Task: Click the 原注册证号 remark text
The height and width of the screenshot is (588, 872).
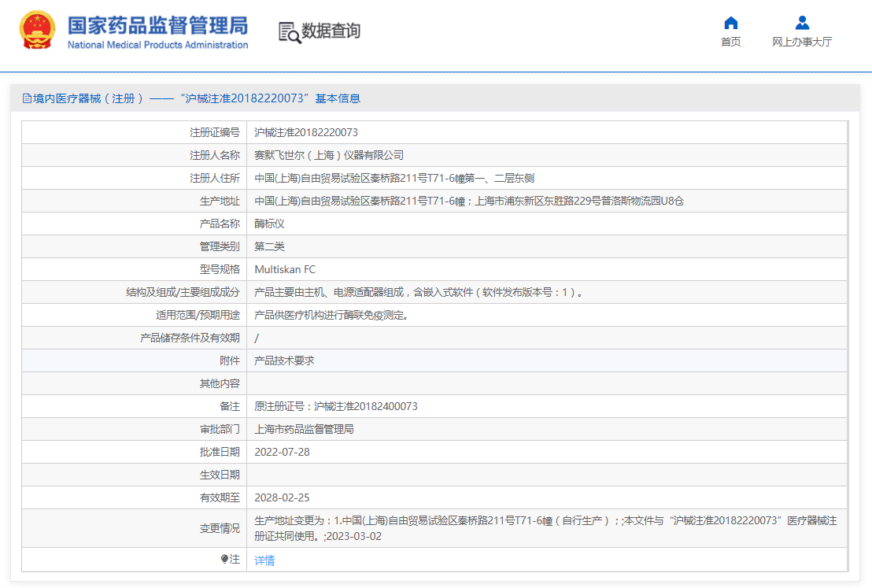Action: (x=335, y=406)
